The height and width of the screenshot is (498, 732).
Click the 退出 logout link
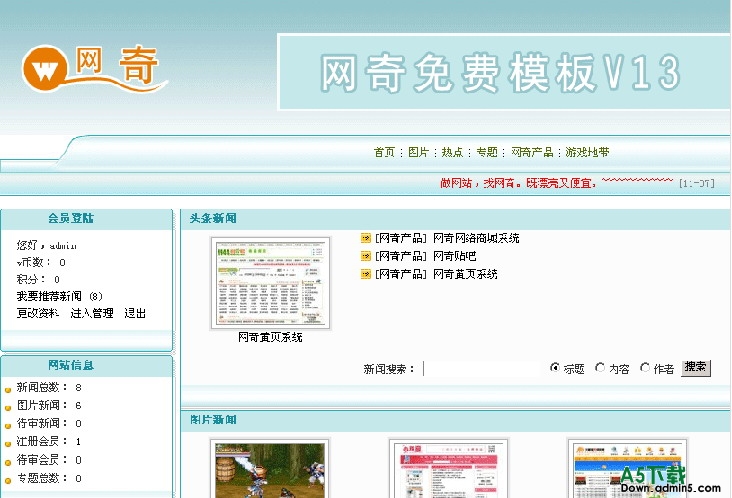(135, 313)
